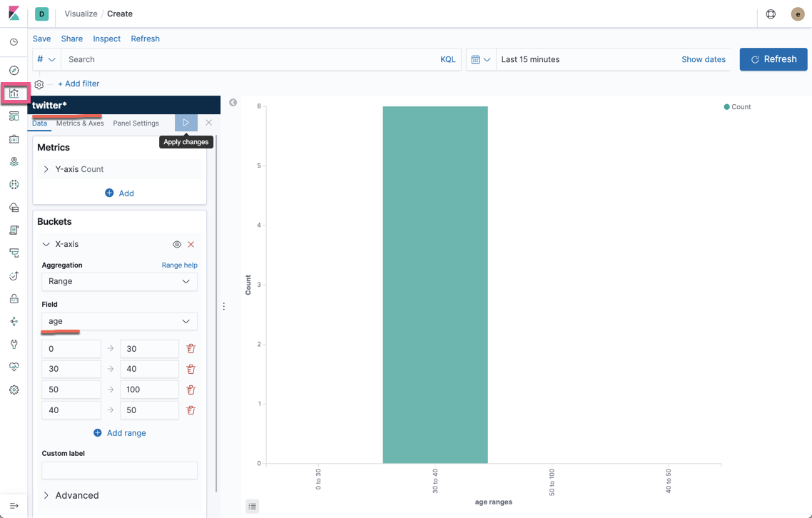812x518 pixels.
Task: Click the Kibana logo
Action: tap(14, 14)
